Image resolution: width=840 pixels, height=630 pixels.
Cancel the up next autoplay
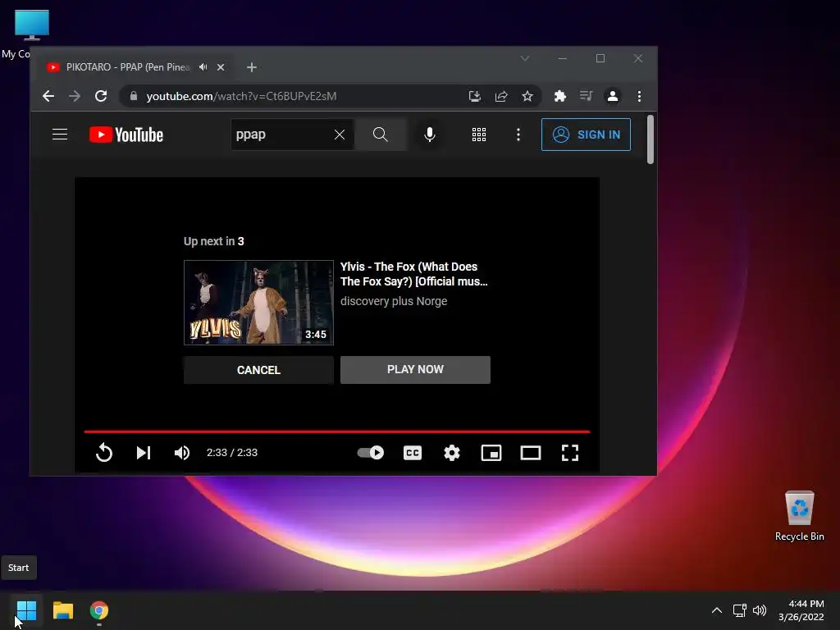click(x=258, y=370)
